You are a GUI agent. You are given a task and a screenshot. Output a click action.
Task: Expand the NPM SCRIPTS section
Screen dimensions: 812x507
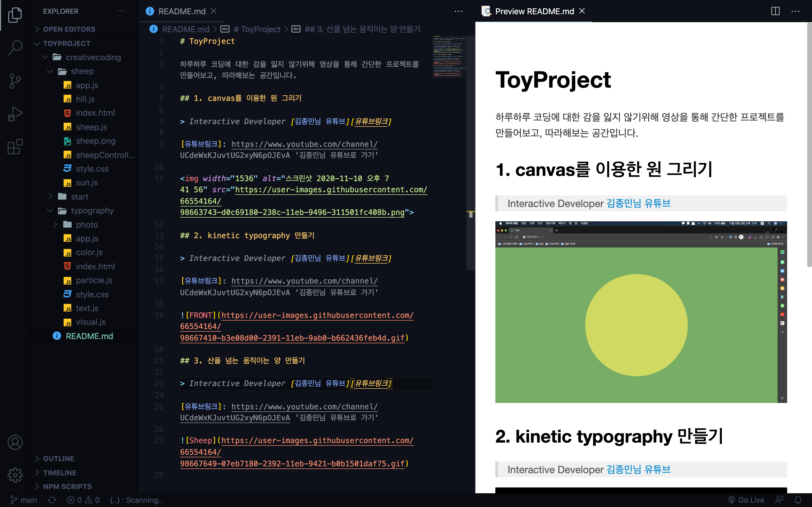point(67,486)
